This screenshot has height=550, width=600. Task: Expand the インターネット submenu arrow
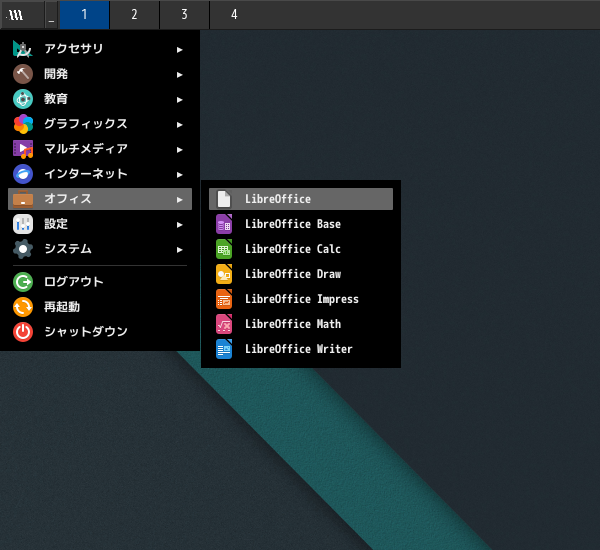[180, 174]
